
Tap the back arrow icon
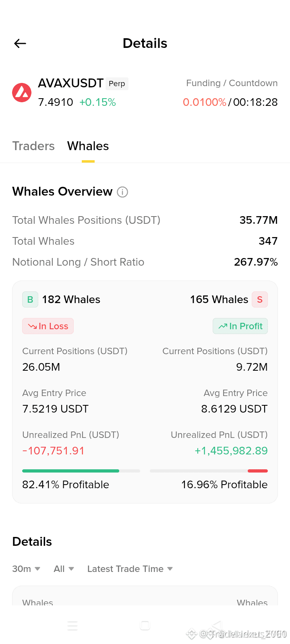(x=20, y=43)
